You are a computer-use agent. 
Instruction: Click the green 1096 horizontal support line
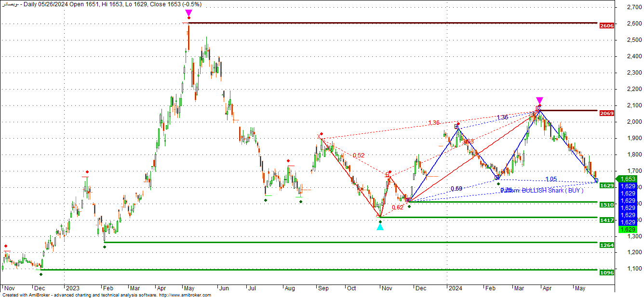coord(319,270)
